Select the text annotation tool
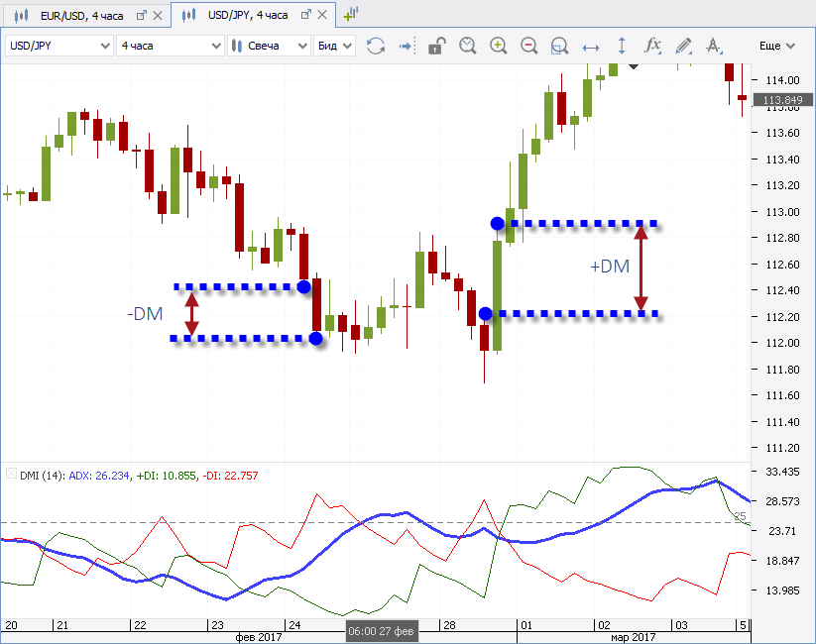This screenshot has width=816, height=644. tap(714, 46)
